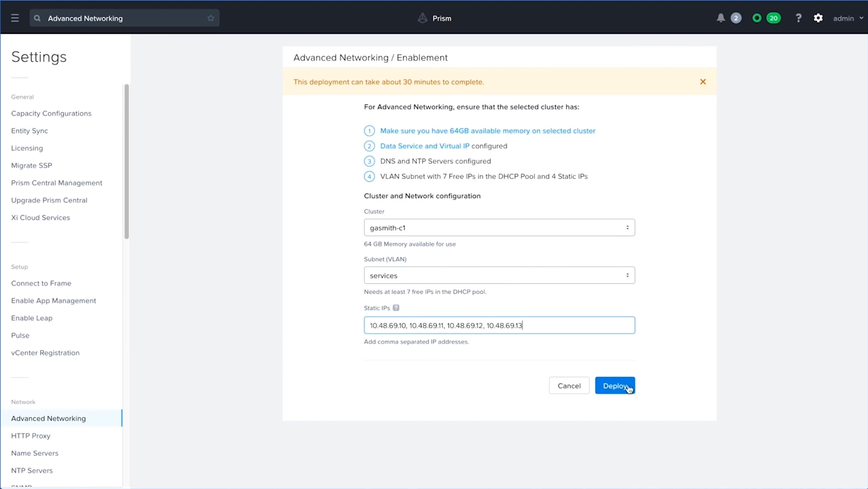Screen dimensions: 868x489
Task: Open Capacity Configurations settings
Action: pyautogui.click(x=51, y=113)
